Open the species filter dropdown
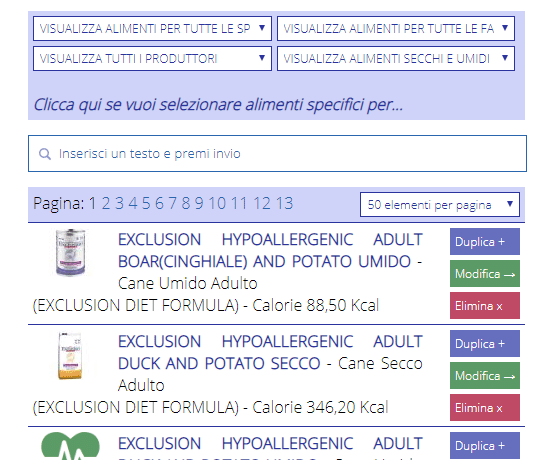The image size is (550, 460). tap(152, 28)
